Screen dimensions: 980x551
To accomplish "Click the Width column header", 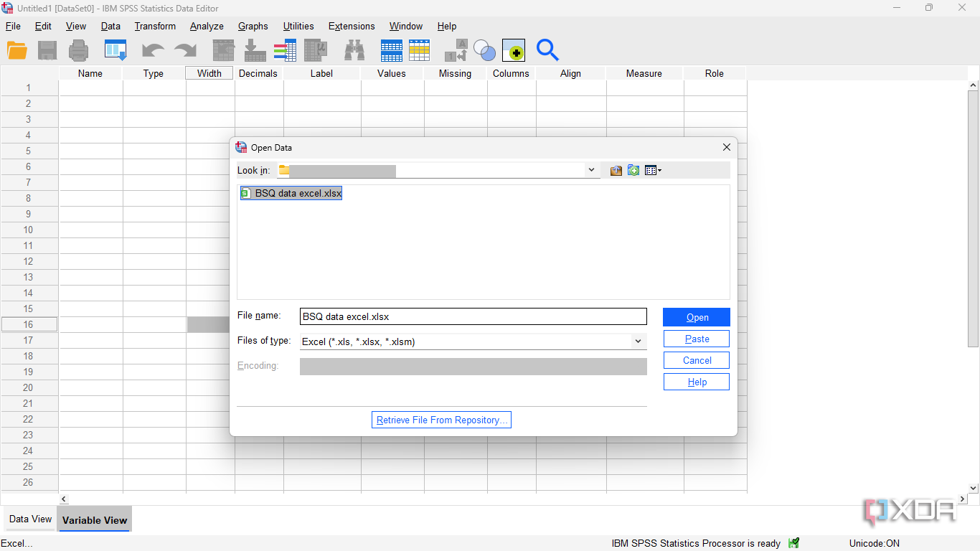I will [x=209, y=73].
